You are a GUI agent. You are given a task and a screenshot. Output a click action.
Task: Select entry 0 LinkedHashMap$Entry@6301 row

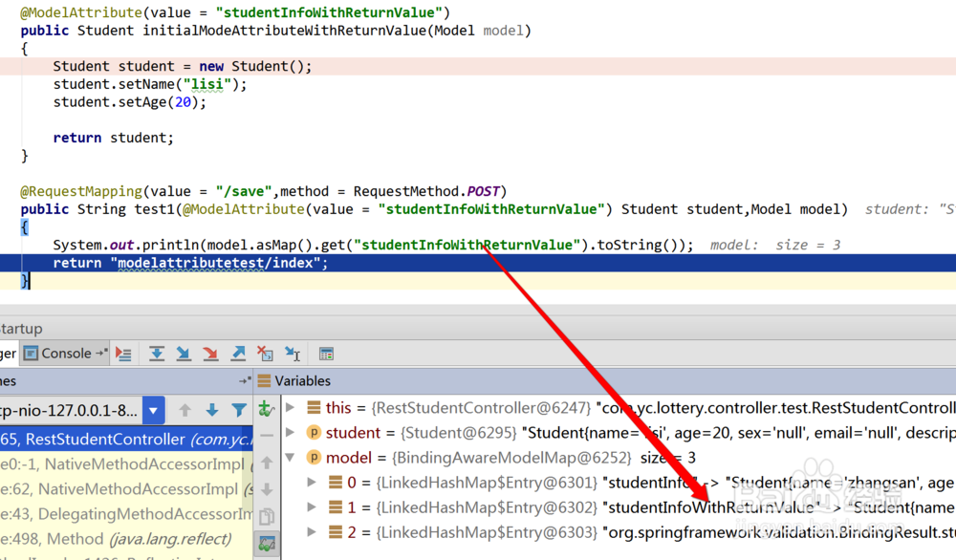click(x=619, y=483)
